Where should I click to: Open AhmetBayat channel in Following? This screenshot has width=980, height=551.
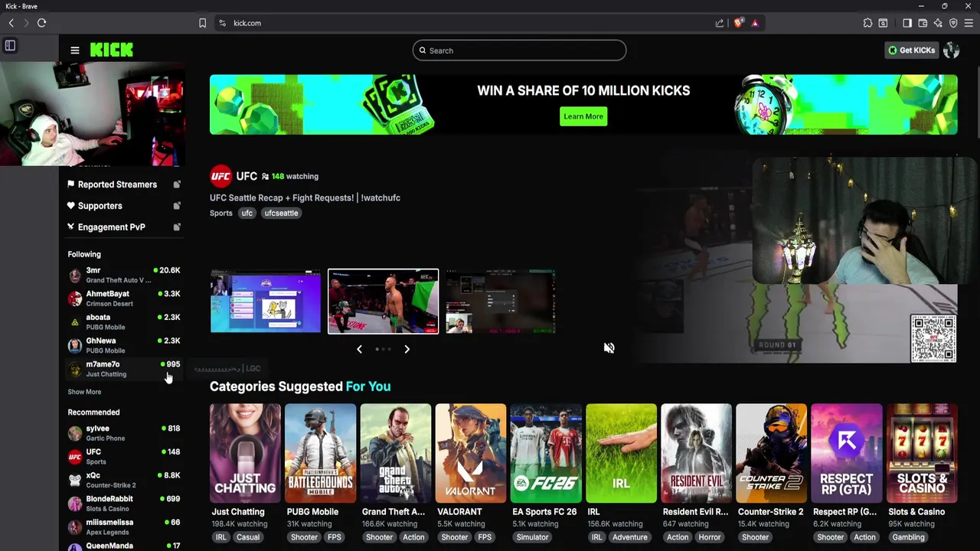coord(123,298)
